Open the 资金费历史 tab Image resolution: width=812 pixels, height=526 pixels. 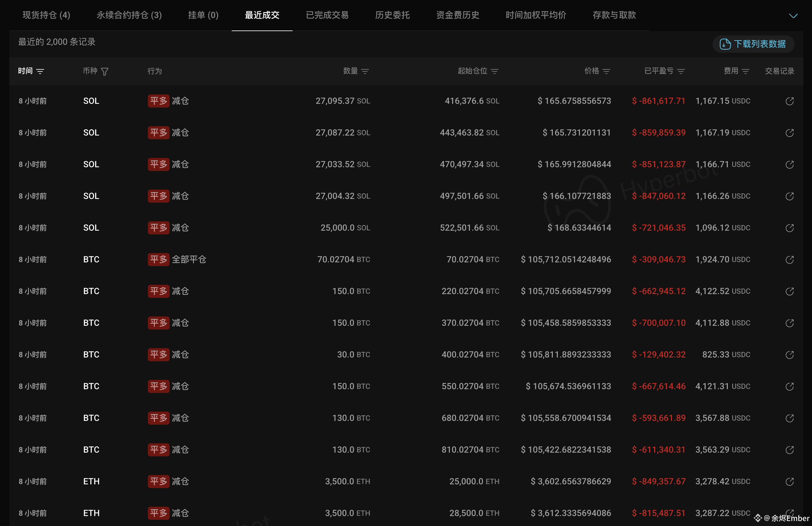pos(458,15)
